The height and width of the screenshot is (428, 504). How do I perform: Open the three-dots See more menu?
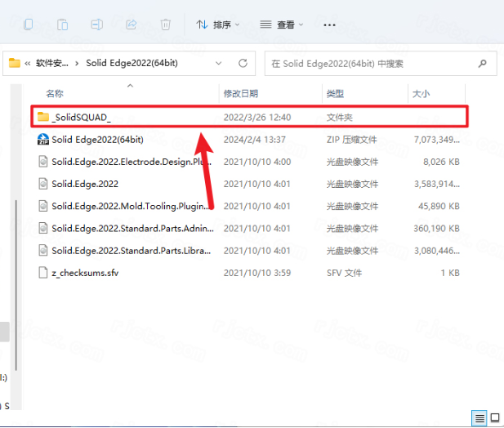[x=329, y=25]
